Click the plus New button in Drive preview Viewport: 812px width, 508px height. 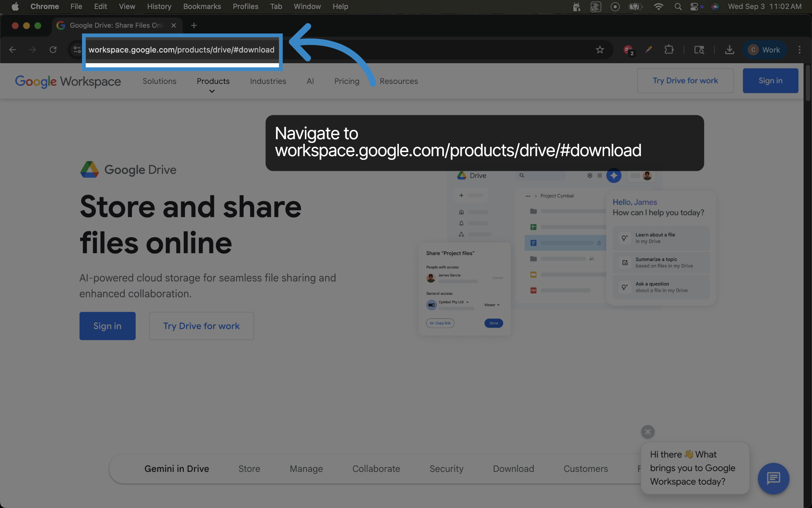coord(461,195)
